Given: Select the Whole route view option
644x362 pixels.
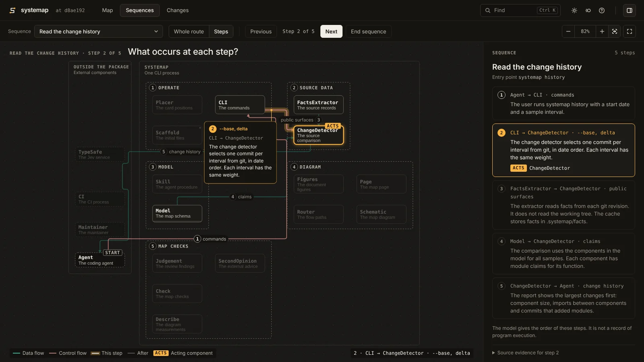Looking at the screenshot, I should (x=189, y=31).
